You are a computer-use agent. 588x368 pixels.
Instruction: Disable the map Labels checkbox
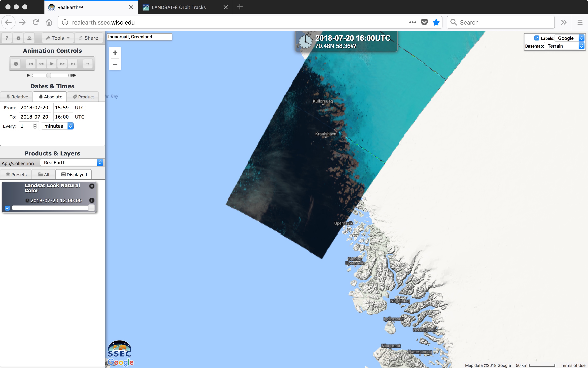[x=537, y=38]
